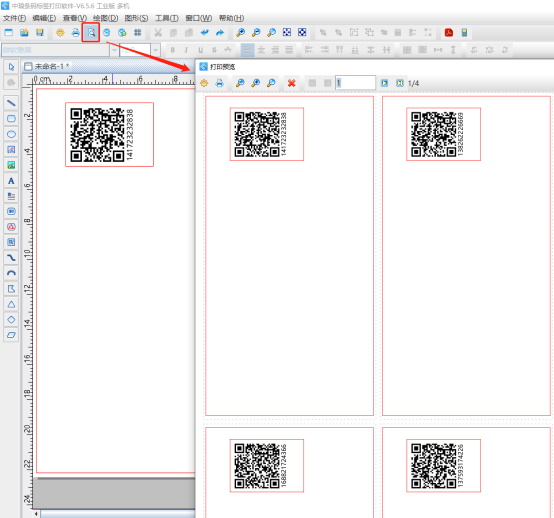Set text alignment to center
554x518 pixels.
pos(261,50)
